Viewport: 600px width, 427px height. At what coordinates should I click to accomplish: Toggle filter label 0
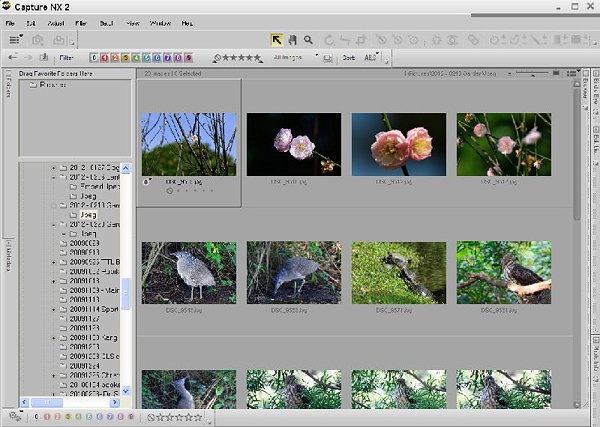(94, 58)
